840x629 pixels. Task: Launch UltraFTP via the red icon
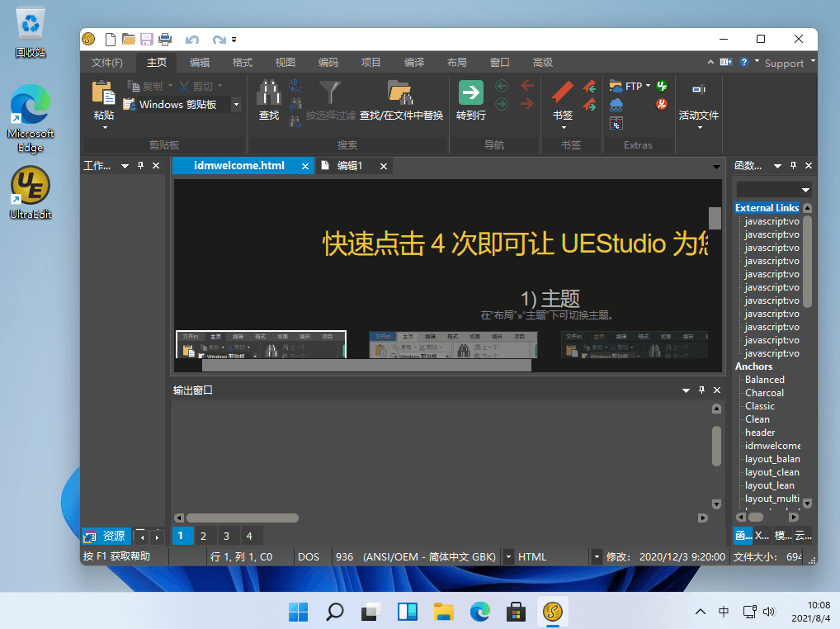[662, 104]
